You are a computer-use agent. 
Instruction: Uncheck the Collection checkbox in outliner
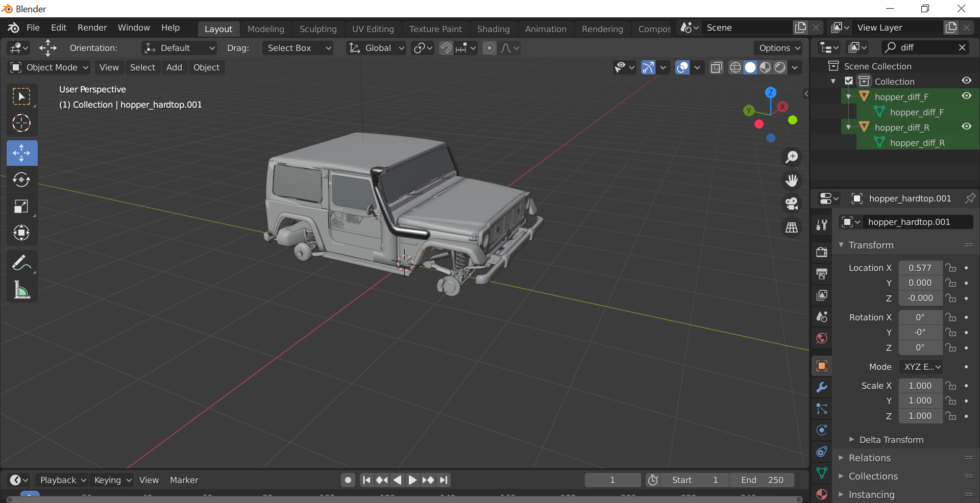849,81
